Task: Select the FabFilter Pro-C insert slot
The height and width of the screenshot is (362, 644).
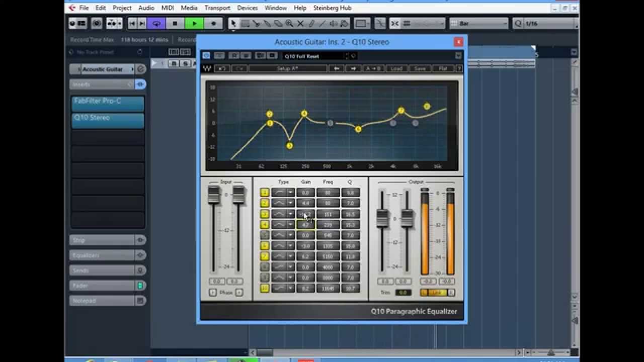Action: [108, 104]
